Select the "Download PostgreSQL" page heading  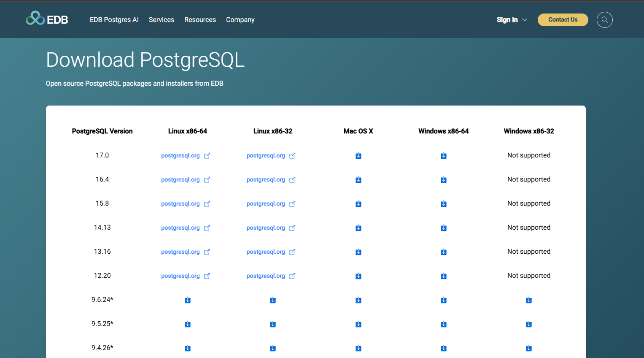[x=145, y=60]
